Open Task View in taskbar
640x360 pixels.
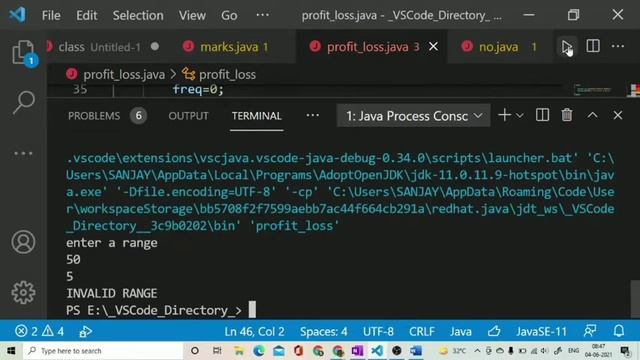pos(217,351)
